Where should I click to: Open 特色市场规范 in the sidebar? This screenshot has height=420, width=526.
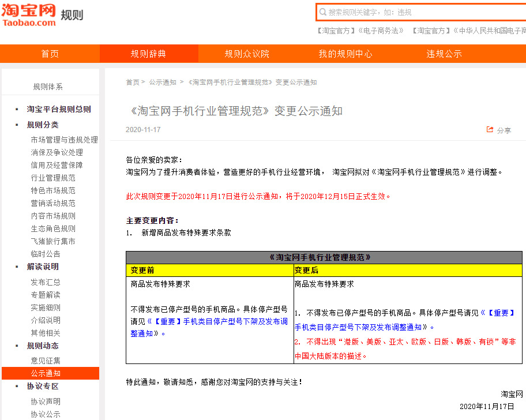pos(53,190)
